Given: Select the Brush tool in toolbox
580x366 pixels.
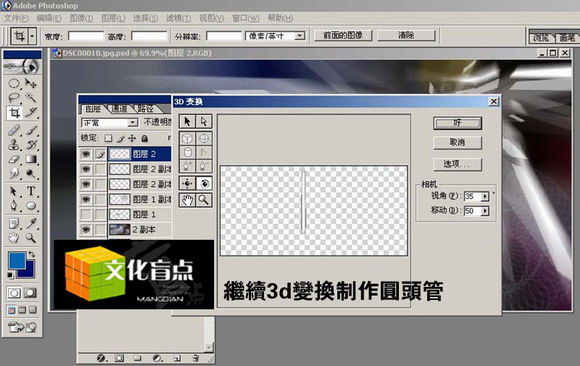Looking at the screenshot, I should point(31,130).
